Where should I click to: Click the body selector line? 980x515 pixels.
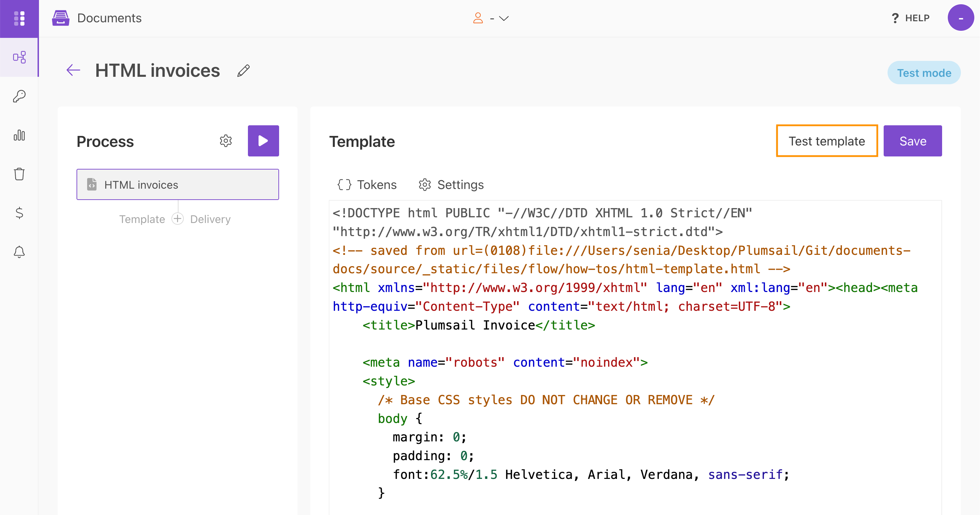400,418
